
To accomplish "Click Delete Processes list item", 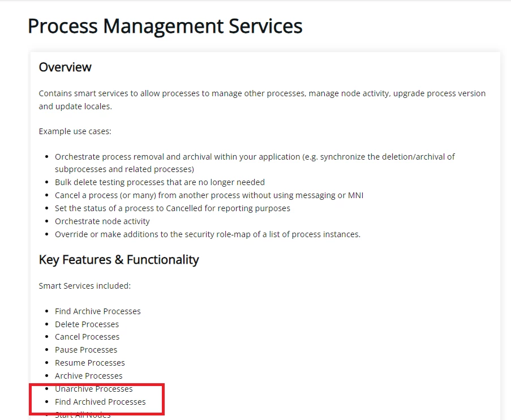I will [87, 324].
